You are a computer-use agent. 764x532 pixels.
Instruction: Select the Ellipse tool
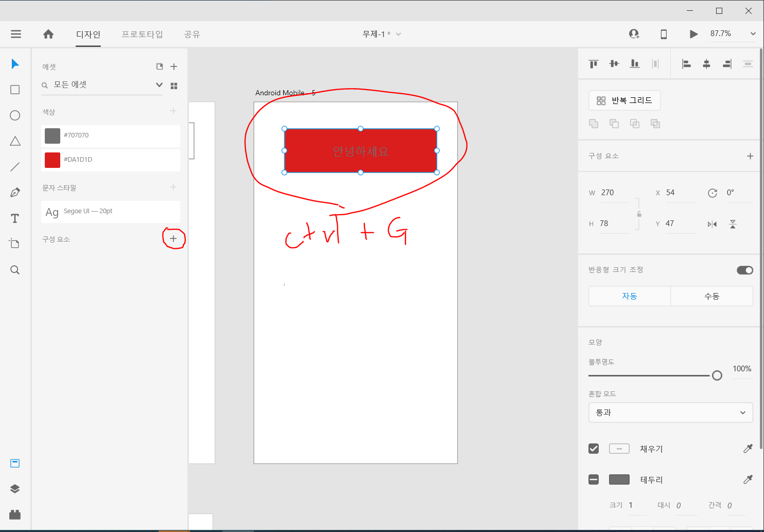pyautogui.click(x=15, y=115)
